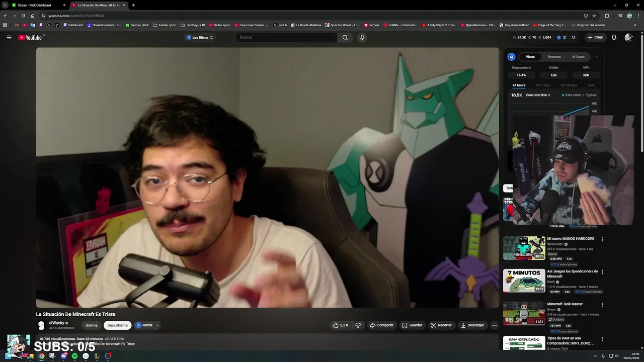Open the elWacky channel name link
Image resolution: width=644 pixels, height=362 pixels.
pos(56,323)
